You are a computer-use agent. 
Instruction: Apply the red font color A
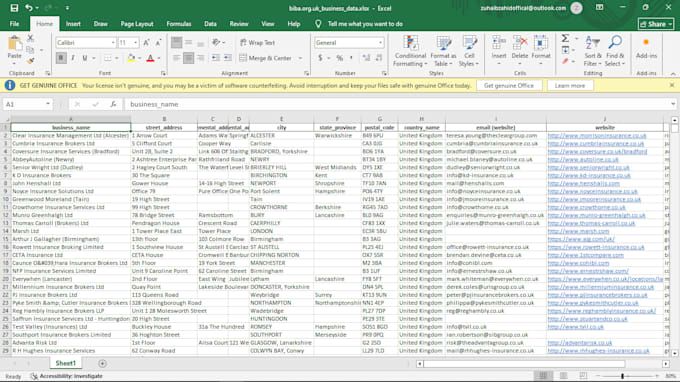tap(150, 58)
